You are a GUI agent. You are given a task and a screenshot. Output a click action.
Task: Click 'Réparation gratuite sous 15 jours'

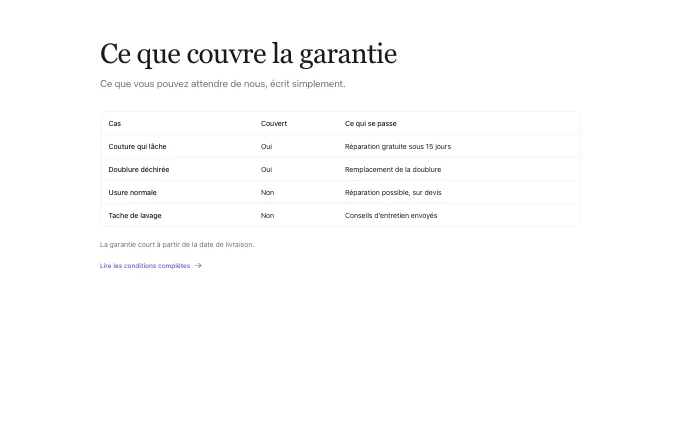(398, 147)
